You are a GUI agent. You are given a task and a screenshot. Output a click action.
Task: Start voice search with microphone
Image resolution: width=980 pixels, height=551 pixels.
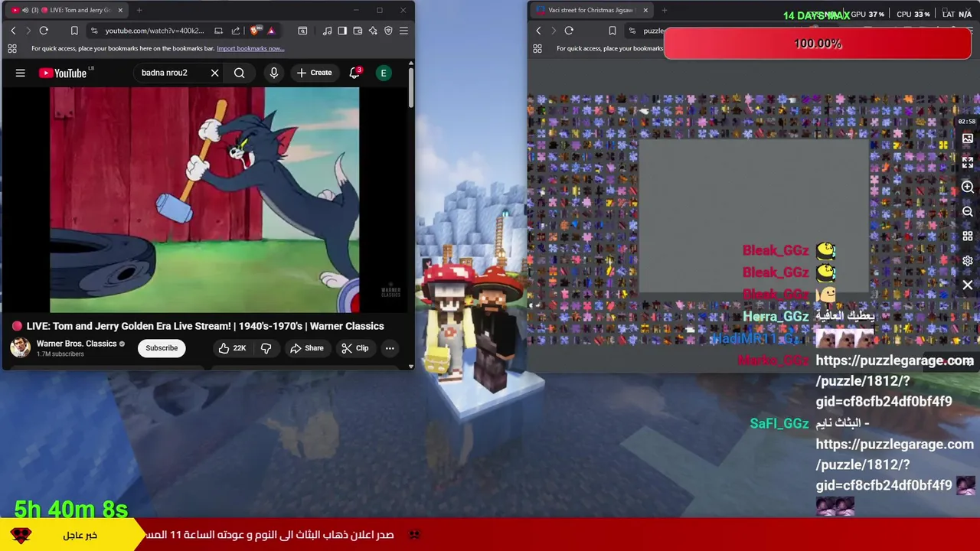pyautogui.click(x=273, y=73)
